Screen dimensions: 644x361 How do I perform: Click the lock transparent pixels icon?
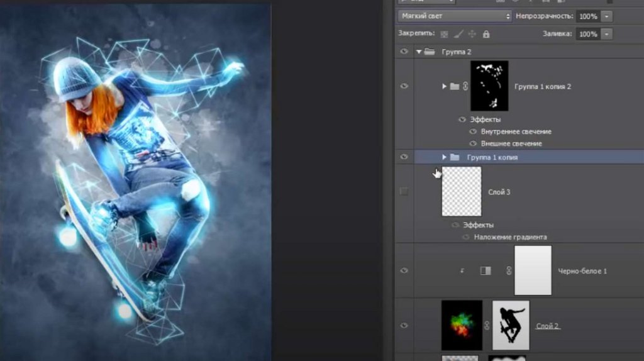[x=445, y=34]
